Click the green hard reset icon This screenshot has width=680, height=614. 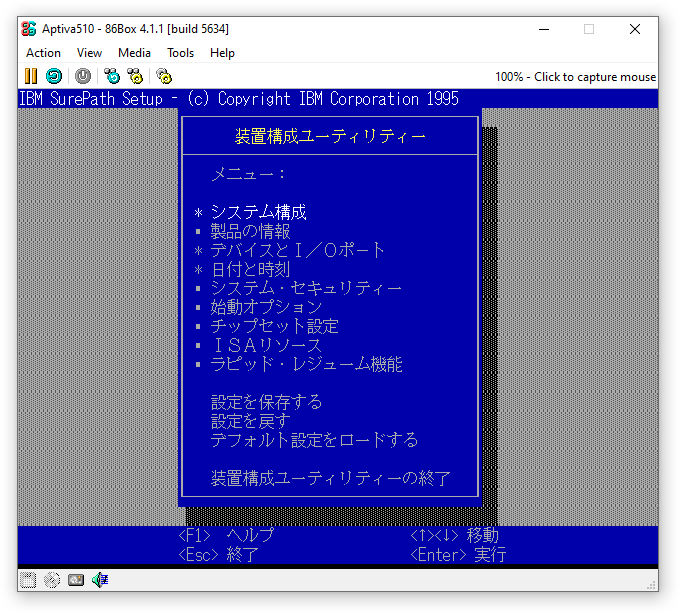click(54, 76)
